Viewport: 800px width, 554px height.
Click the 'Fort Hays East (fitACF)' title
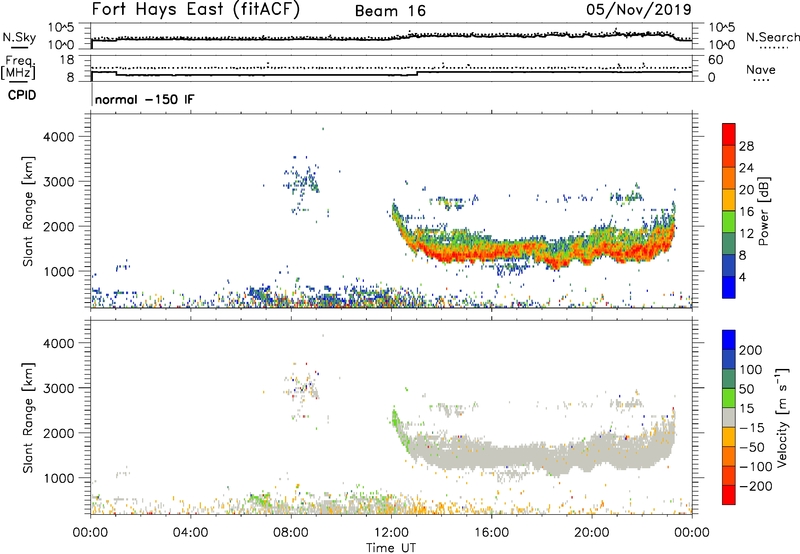[x=196, y=10]
